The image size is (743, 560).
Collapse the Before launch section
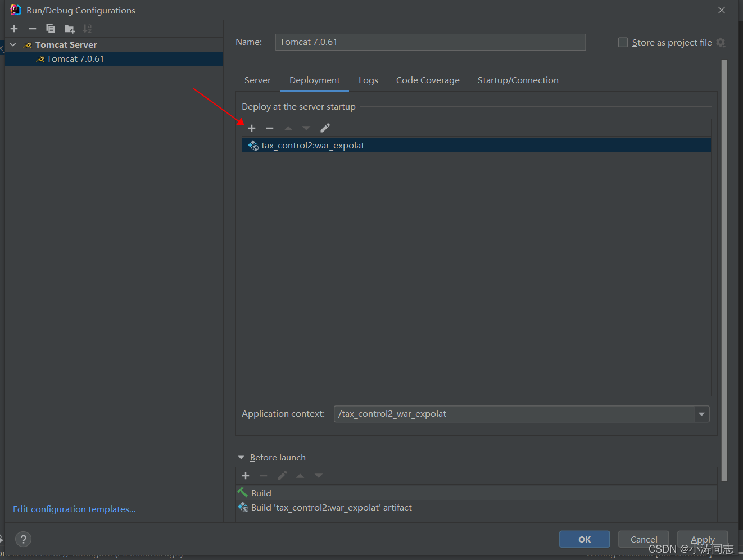(x=241, y=458)
